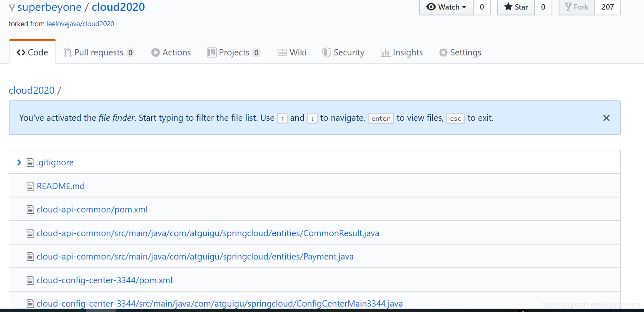Viewport: 644px width, 312px height.
Task: Open Payment.java entity file
Action: tap(195, 257)
